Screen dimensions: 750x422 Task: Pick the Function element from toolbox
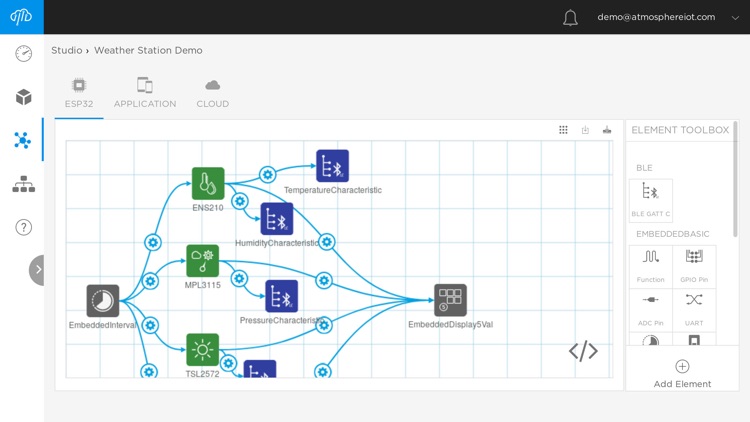(x=651, y=267)
